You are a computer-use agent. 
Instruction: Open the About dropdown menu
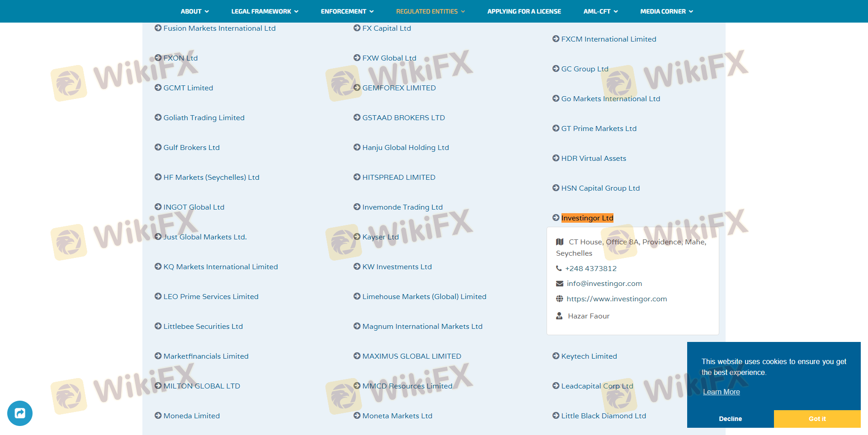point(195,11)
